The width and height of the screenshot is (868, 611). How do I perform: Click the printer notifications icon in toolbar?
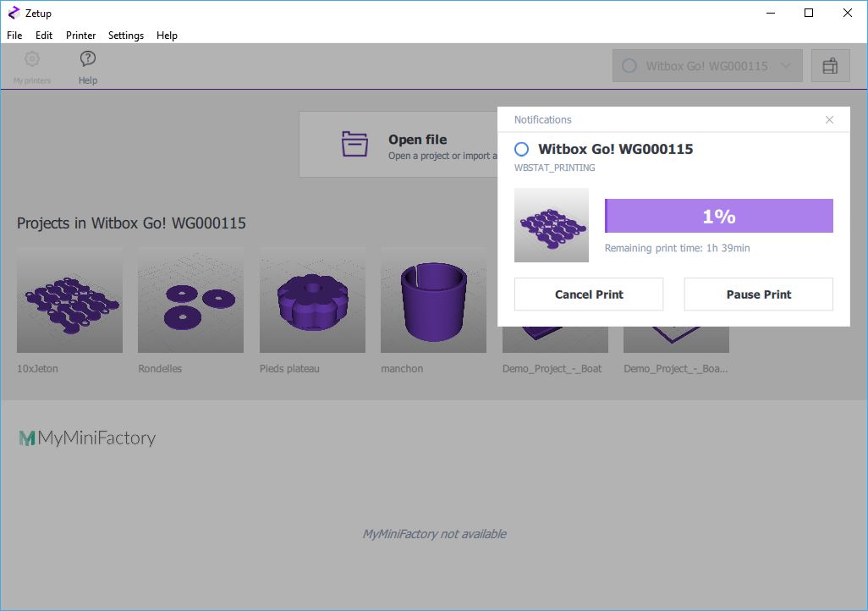click(830, 66)
